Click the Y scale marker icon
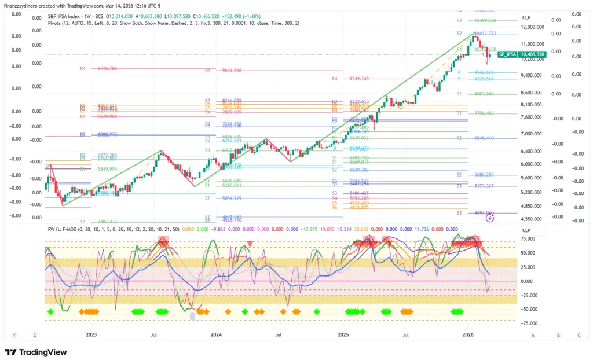 [14, 334]
